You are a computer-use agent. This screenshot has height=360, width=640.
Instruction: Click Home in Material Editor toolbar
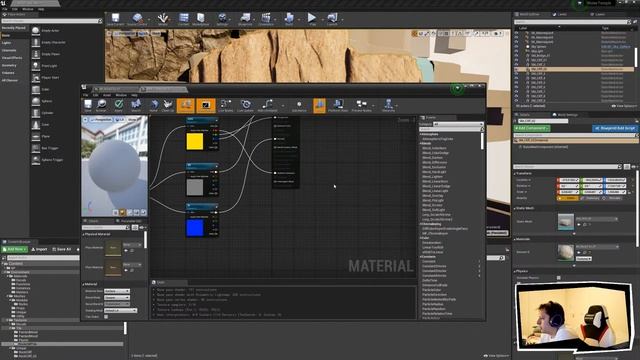(x=153, y=105)
